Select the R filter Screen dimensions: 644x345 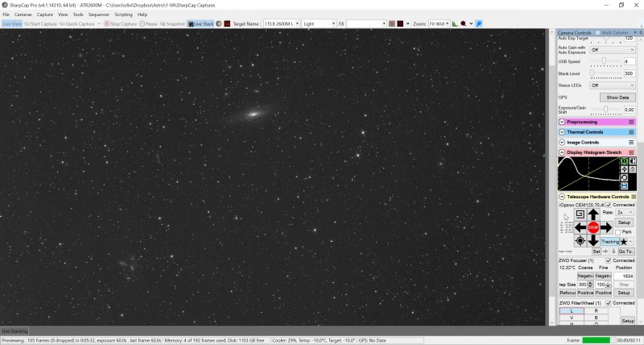click(x=596, y=311)
